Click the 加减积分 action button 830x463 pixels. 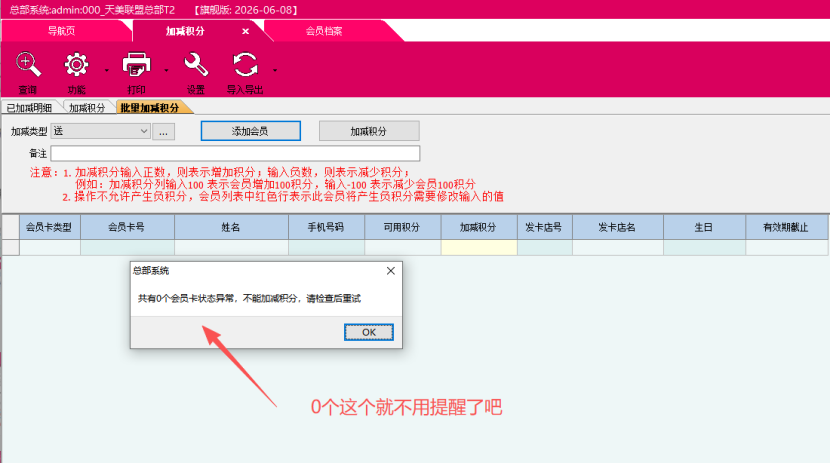coord(369,131)
